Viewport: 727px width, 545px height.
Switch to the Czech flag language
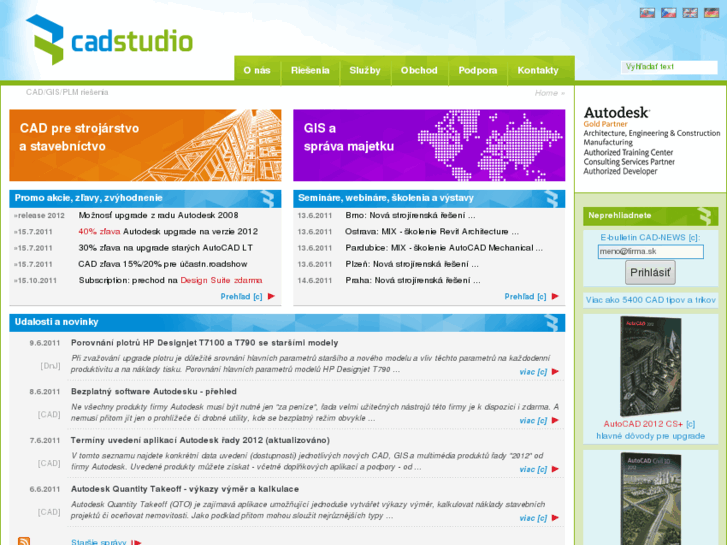(669, 13)
